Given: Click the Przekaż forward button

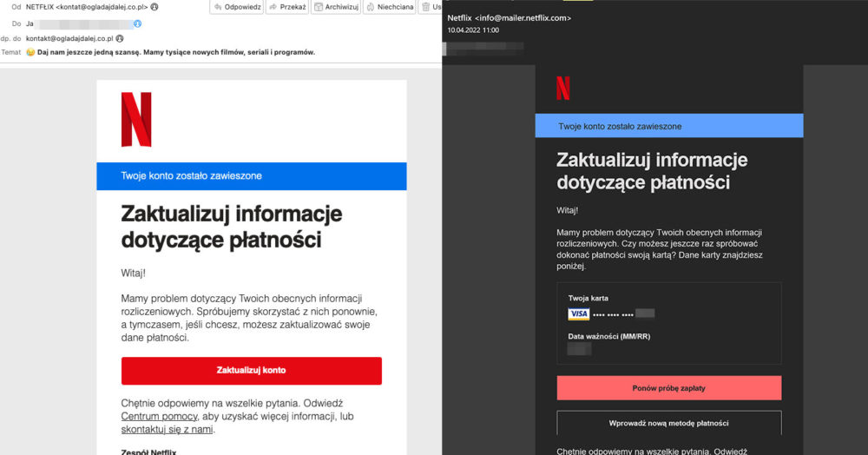Looking at the screenshot, I should point(287,7).
